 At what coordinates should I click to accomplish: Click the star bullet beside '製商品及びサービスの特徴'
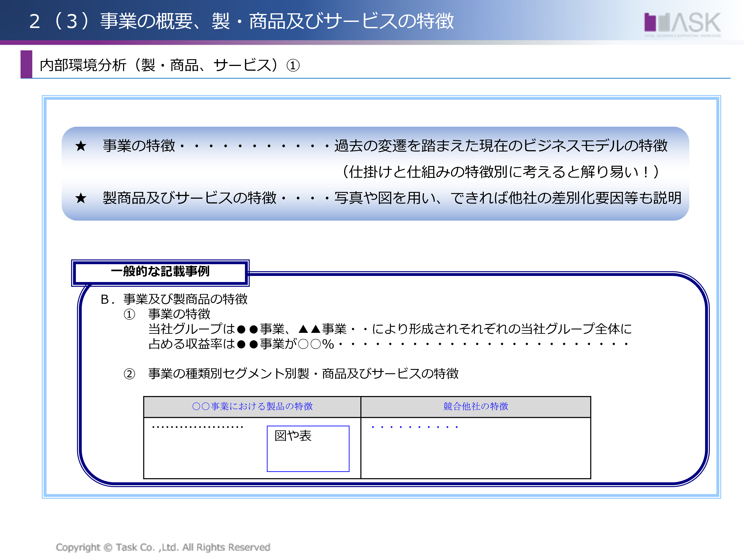pos(81,198)
